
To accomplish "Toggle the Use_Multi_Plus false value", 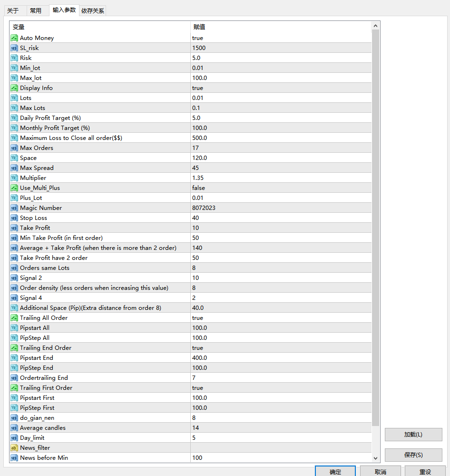I will point(199,188).
